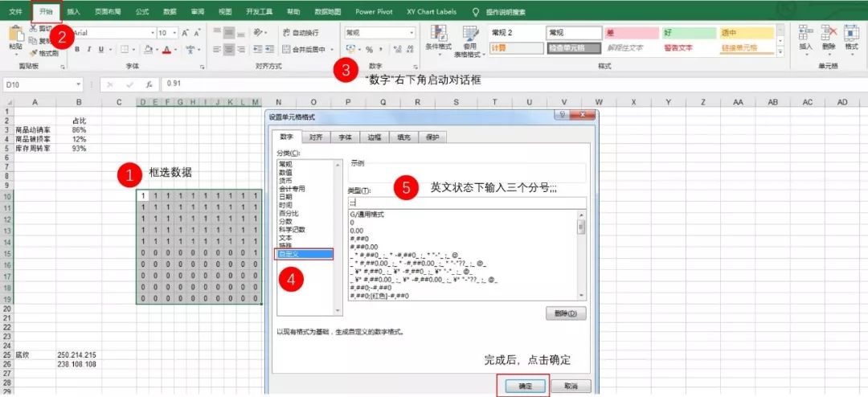Click the Bold formatting icon
The image size is (868, 397).
click(x=78, y=49)
